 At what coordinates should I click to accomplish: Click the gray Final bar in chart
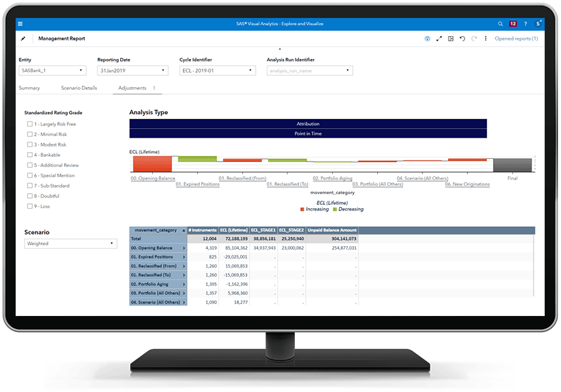tap(512, 166)
